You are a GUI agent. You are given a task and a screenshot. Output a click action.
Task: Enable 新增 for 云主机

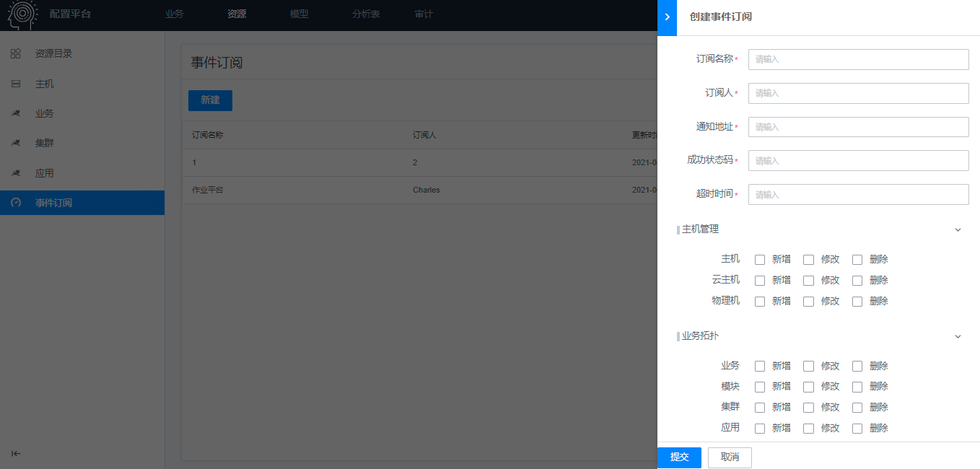click(760, 281)
